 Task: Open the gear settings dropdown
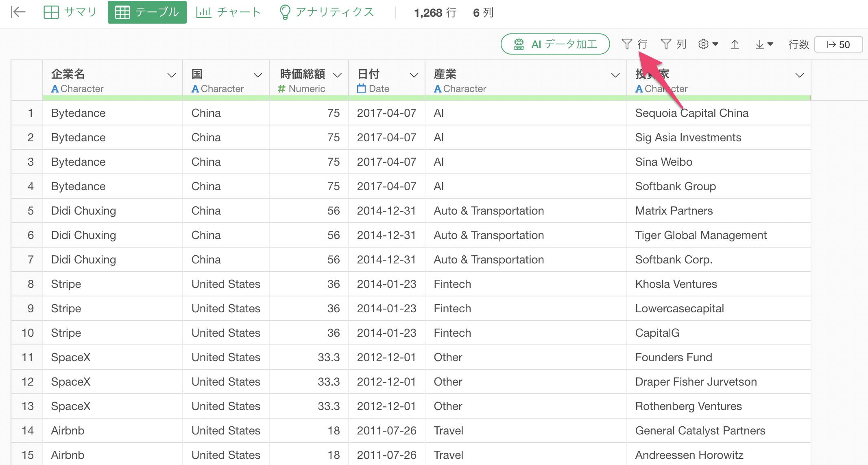708,44
